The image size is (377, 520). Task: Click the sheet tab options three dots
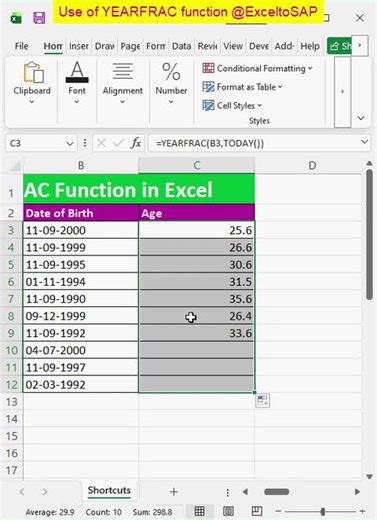(x=227, y=492)
